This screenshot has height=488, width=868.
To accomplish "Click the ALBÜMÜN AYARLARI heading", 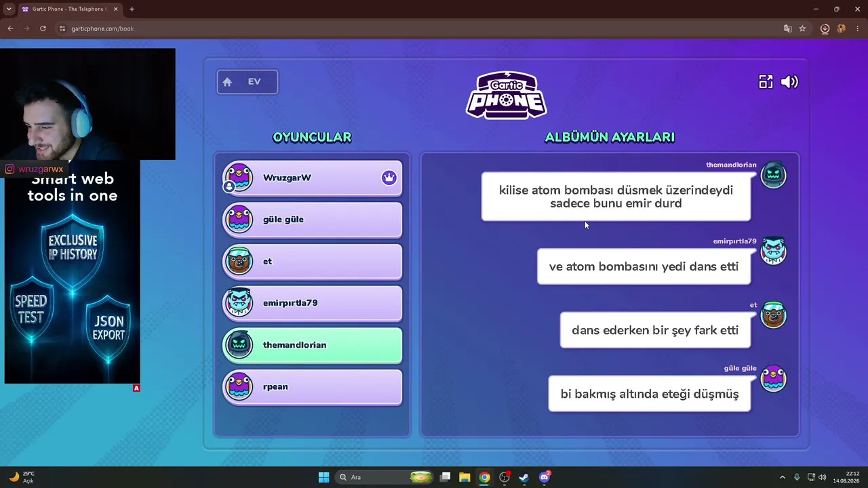I will 610,137.
